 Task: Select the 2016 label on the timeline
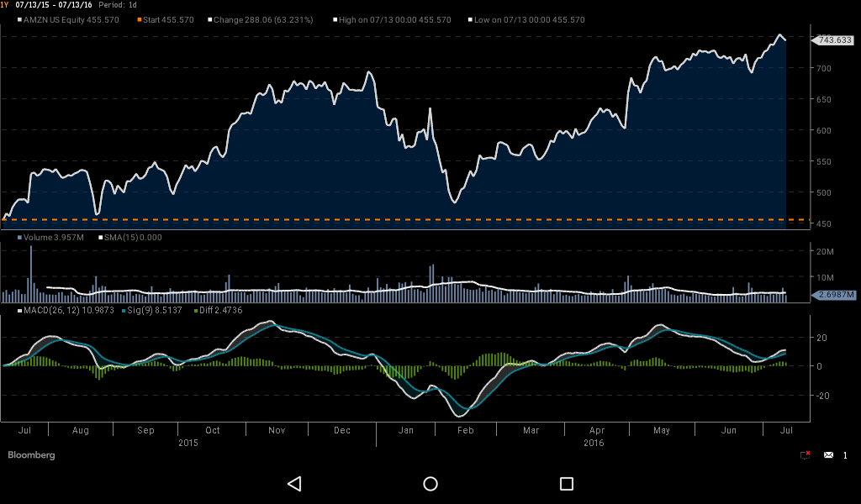coord(594,443)
